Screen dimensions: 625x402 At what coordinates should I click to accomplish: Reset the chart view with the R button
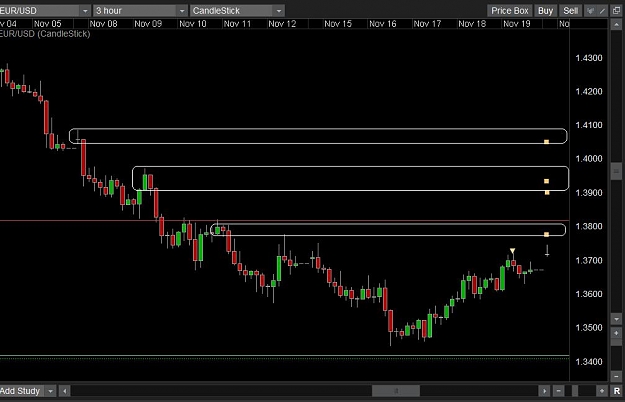pos(617,391)
